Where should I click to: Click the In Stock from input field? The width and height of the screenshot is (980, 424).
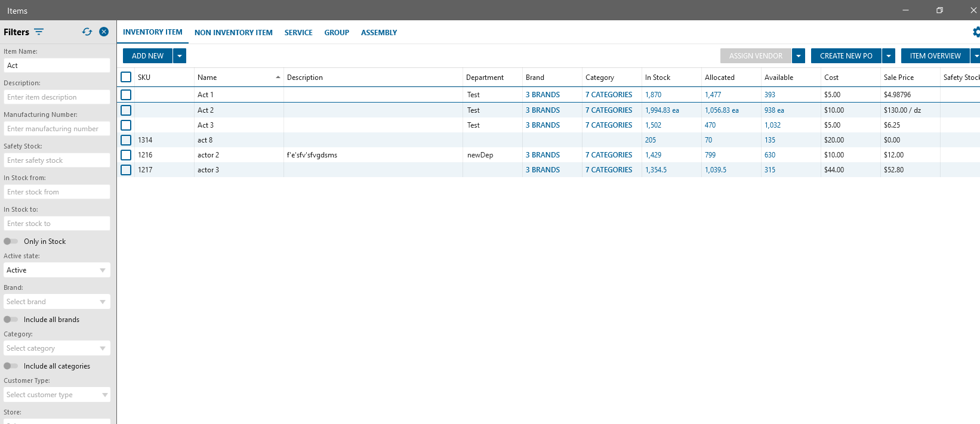[57, 192]
